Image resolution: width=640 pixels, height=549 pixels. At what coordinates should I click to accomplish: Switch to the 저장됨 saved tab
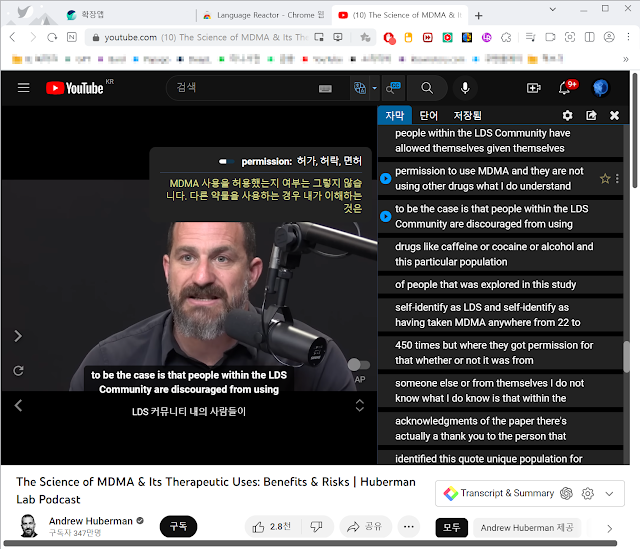467,116
